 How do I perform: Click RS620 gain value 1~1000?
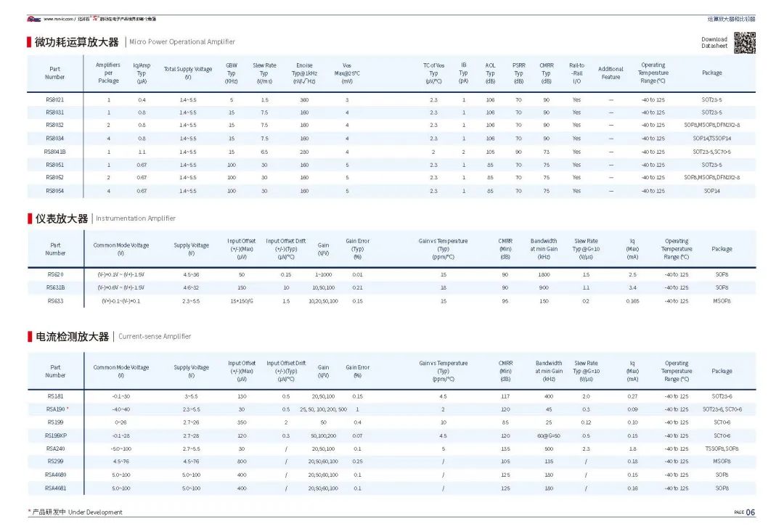324,274
